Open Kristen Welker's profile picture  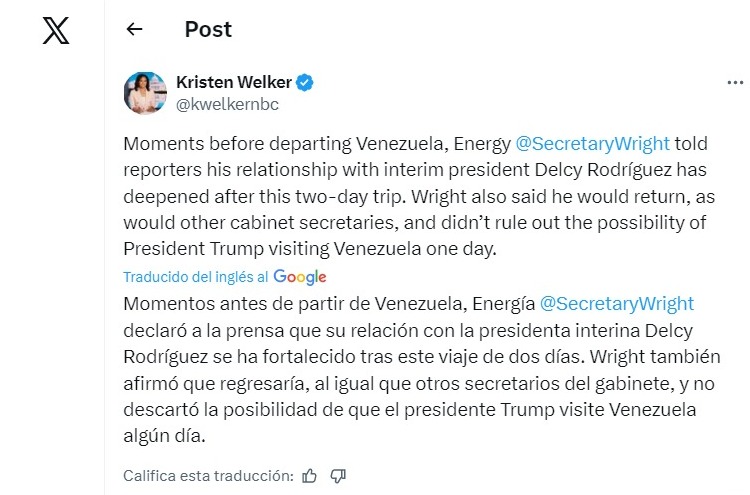(x=145, y=92)
